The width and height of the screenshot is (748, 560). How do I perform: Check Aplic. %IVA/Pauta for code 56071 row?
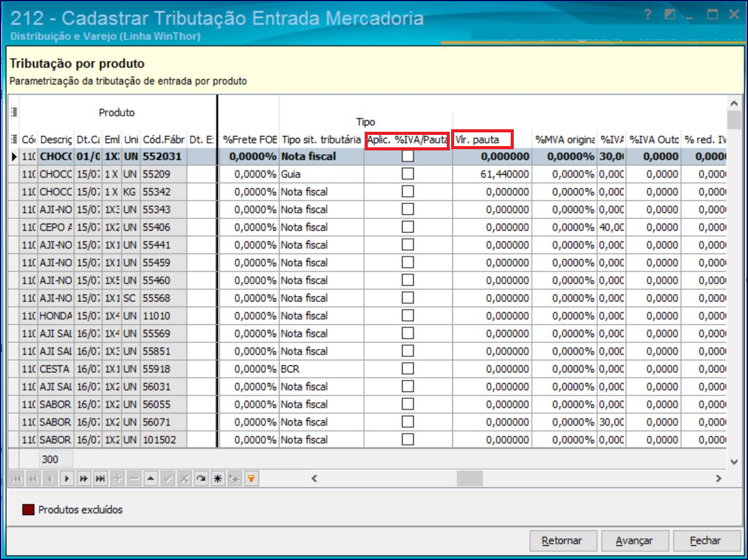tap(408, 422)
